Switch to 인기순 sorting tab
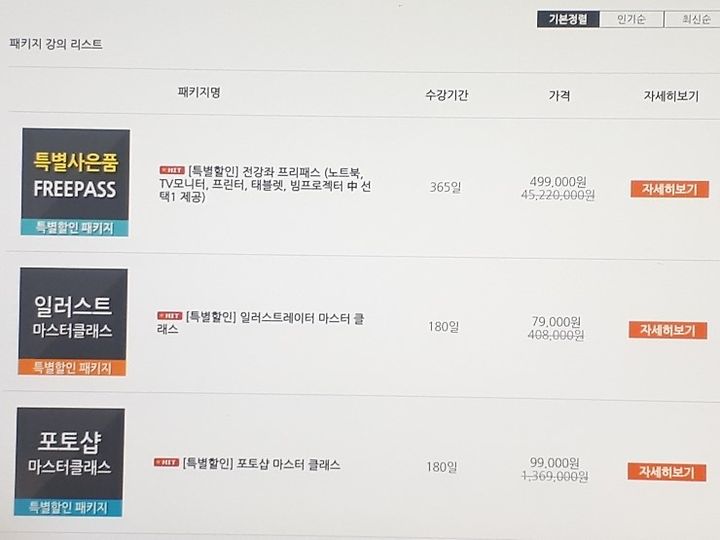Screen dimensions: 720x540 pyautogui.click(x=631, y=19)
